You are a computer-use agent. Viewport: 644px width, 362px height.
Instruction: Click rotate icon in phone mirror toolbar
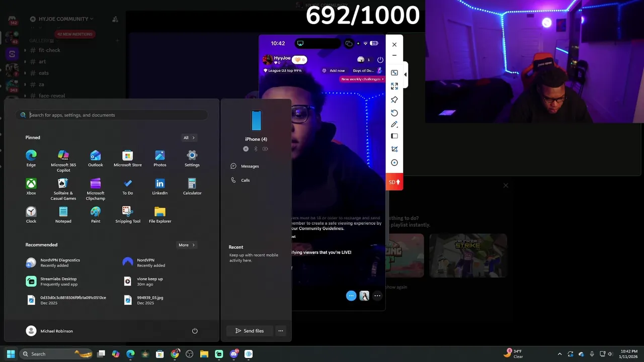coord(394,113)
